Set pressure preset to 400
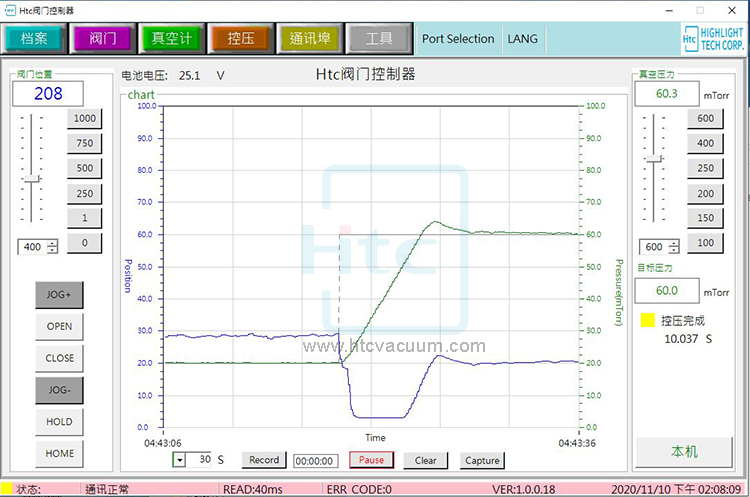 (x=706, y=144)
